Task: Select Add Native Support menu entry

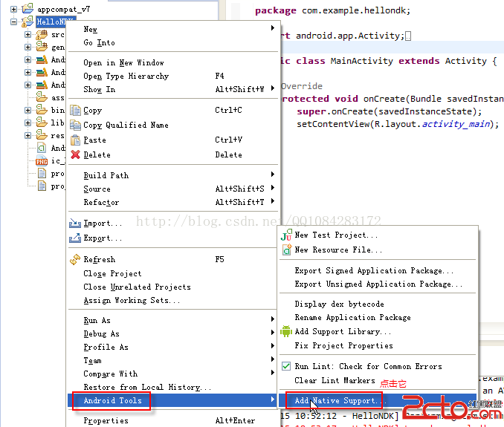Action: tap(336, 401)
